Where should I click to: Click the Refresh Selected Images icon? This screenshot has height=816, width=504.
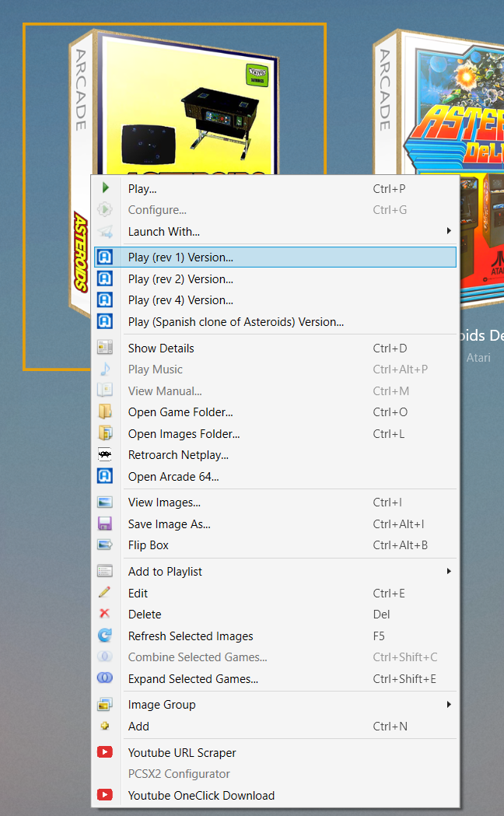click(x=105, y=636)
